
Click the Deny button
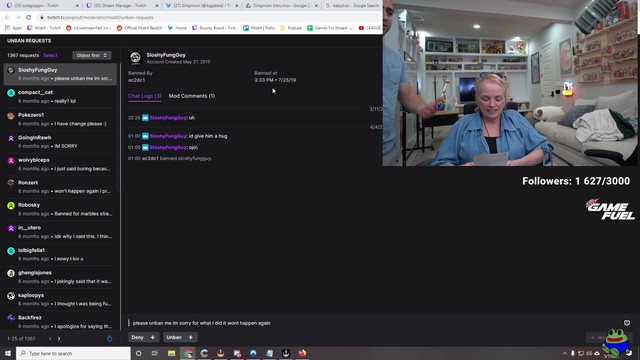pos(138,338)
